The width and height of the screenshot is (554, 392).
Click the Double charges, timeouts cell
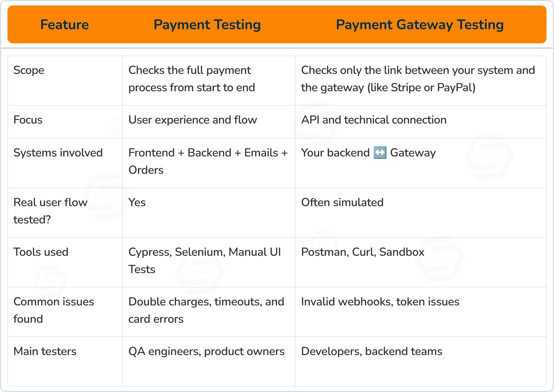[206, 310]
